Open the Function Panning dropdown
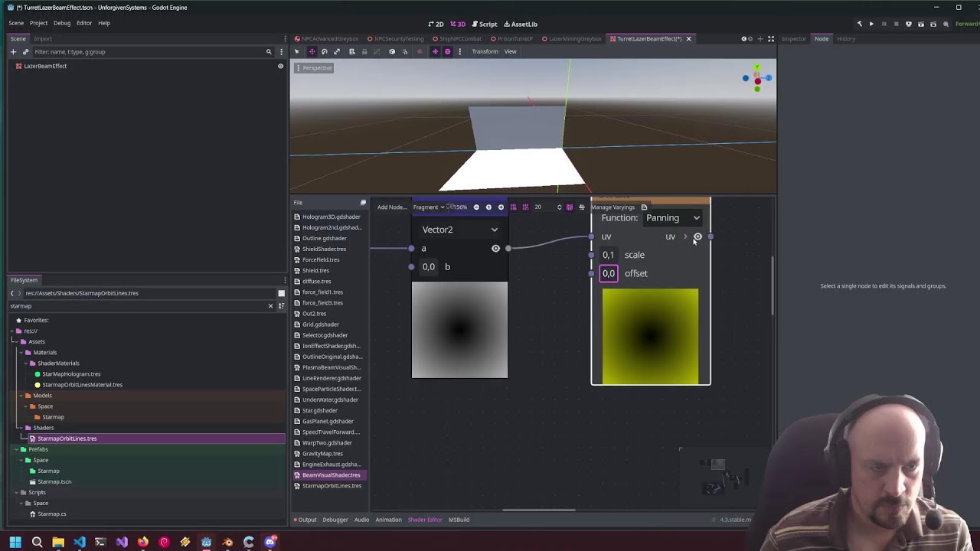 [x=673, y=218]
